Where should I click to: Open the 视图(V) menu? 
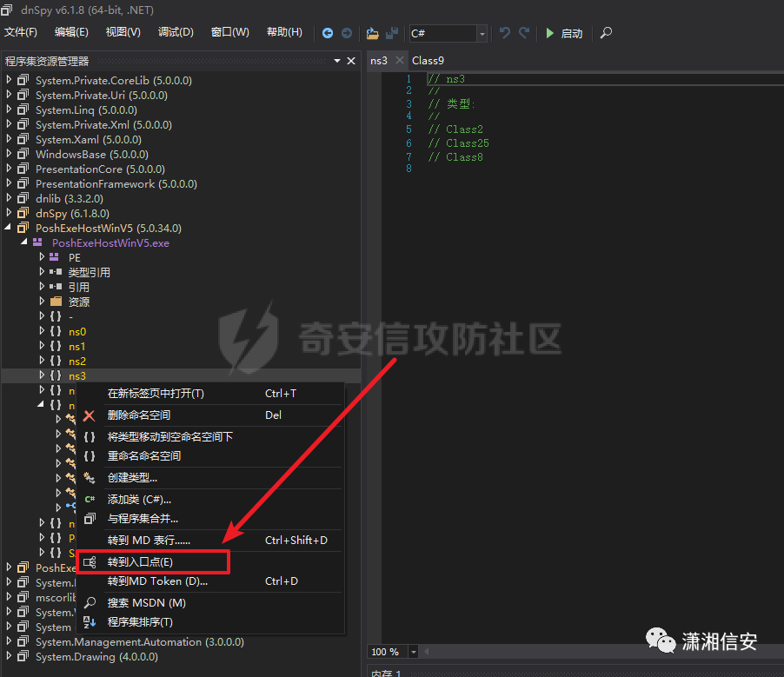point(123,32)
